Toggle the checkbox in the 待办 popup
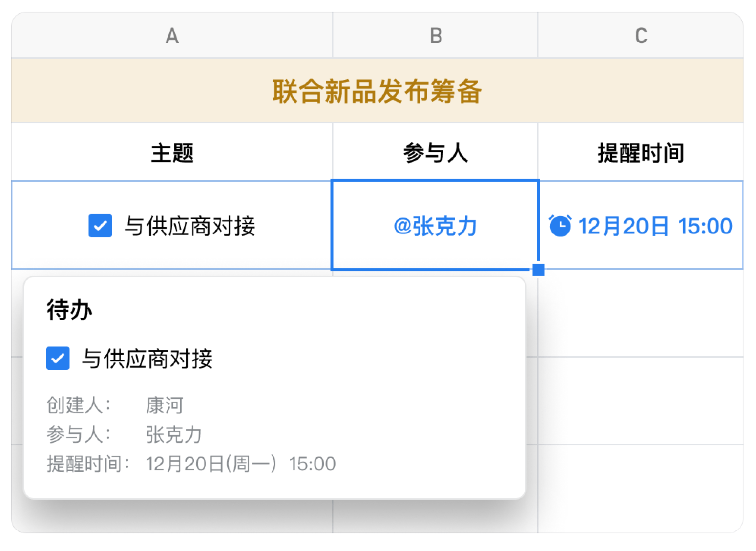The width and height of the screenshot is (756, 551). click(58, 359)
